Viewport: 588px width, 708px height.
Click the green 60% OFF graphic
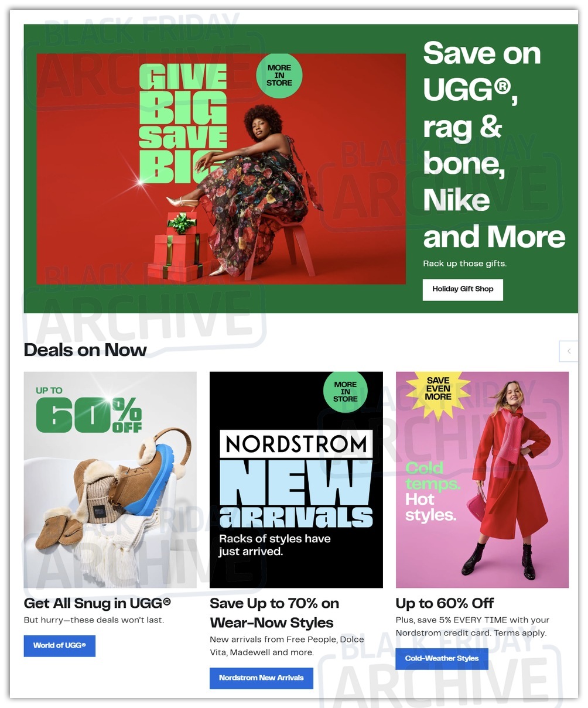click(x=88, y=410)
